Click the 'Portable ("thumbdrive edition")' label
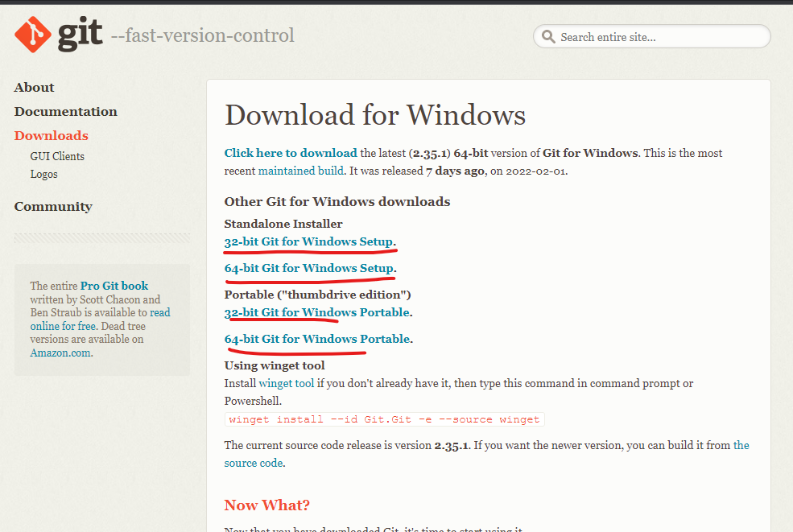 (x=318, y=295)
